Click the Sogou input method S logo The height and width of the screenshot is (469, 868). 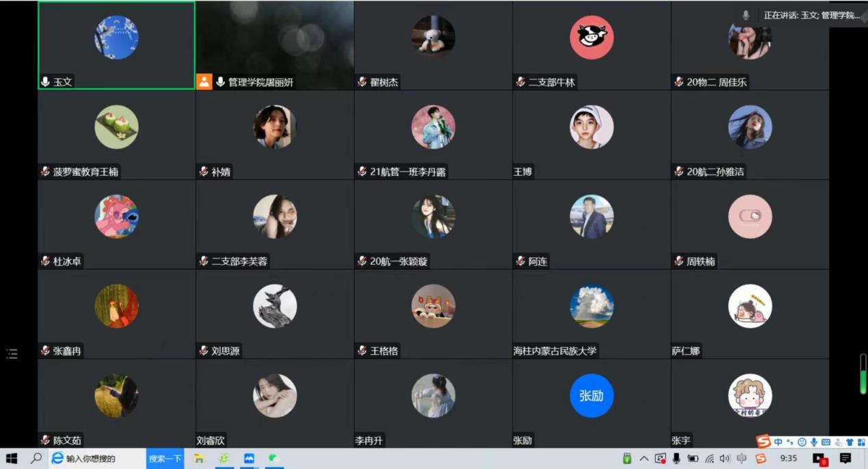click(763, 442)
